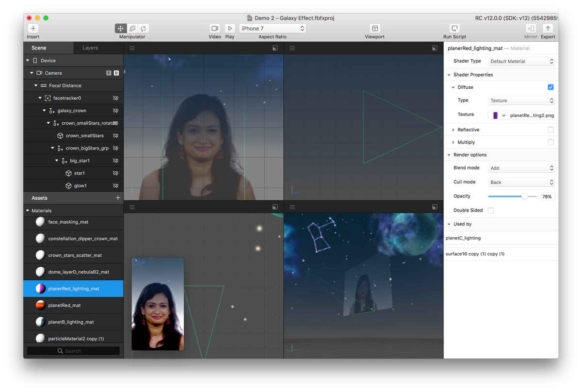Open the Aspect Ratio iPhone 7 dropdown
582x392 pixels.
click(x=273, y=29)
